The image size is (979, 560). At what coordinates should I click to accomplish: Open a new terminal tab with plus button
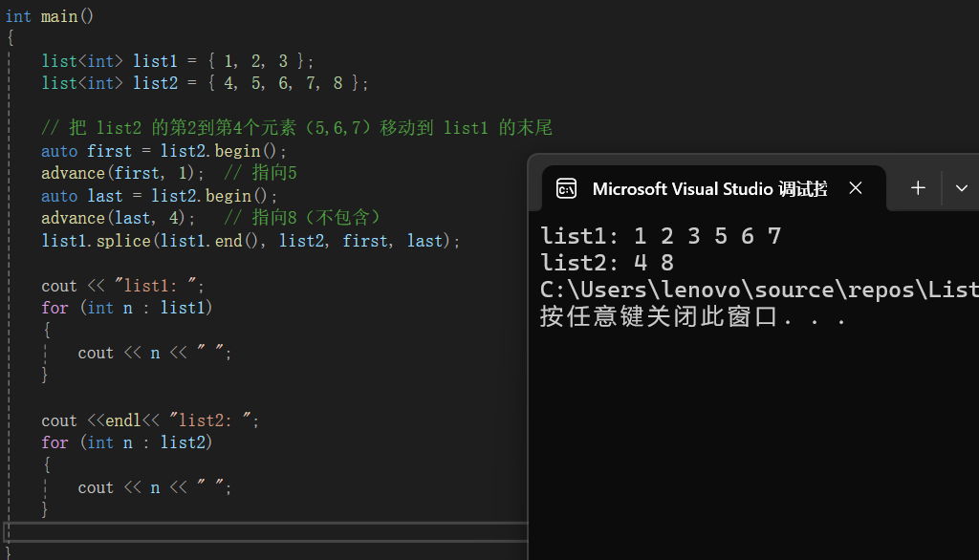click(918, 188)
